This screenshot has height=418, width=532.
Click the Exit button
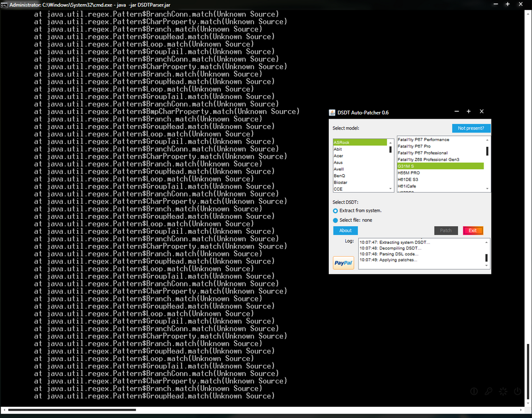click(x=472, y=231)
